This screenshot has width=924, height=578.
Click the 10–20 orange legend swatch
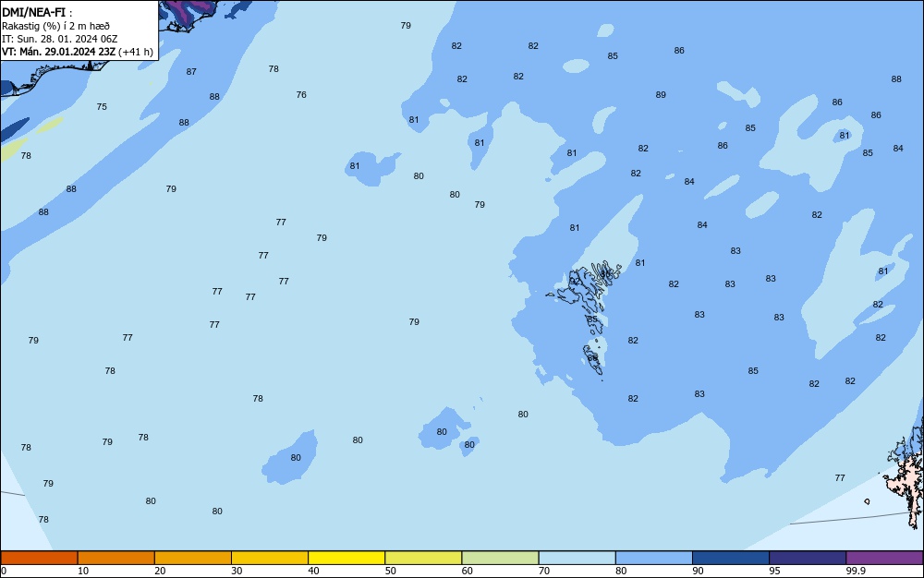[x=116, y=558]
